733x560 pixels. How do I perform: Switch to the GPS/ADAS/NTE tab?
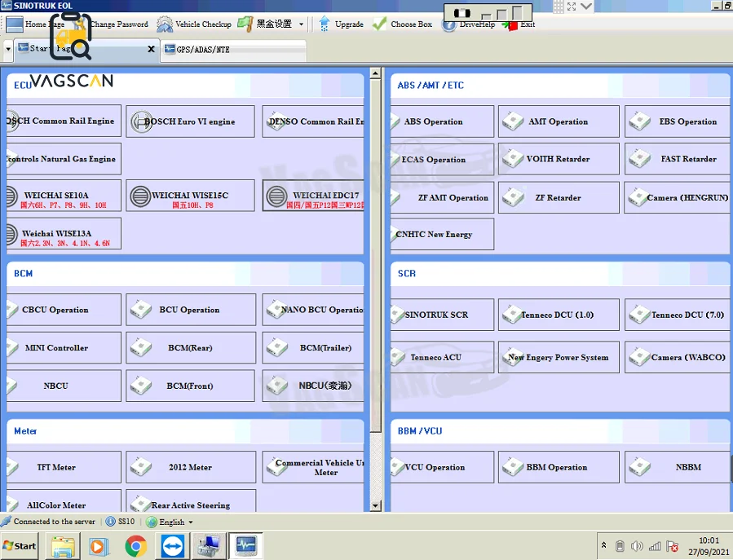pyautogui.click(x=233, y=50)
